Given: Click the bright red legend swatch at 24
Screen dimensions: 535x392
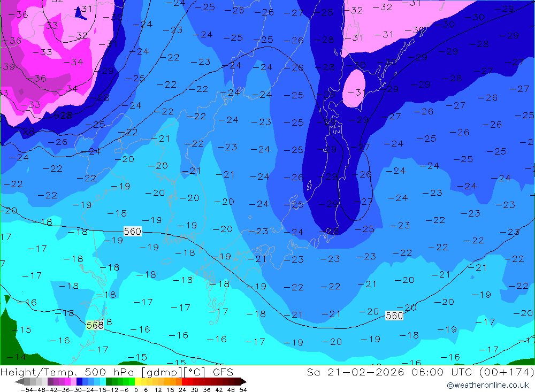Looking at the screenshot, I should [x=185, y=381].
